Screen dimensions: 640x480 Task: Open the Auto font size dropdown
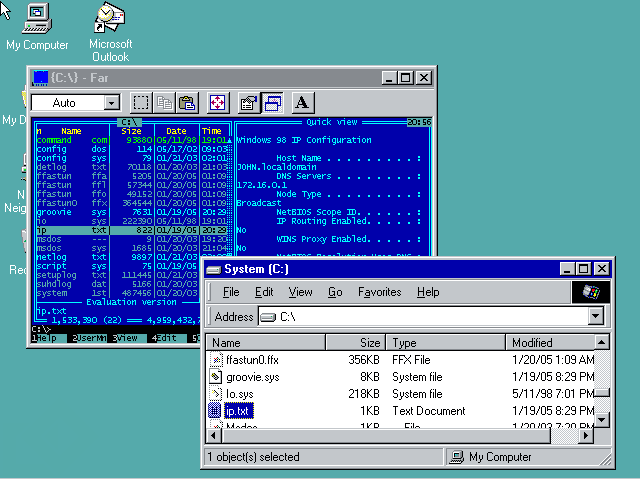[111, 103]
